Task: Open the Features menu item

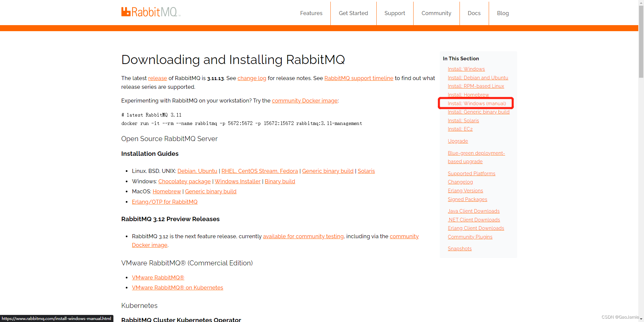Action: 311,13
